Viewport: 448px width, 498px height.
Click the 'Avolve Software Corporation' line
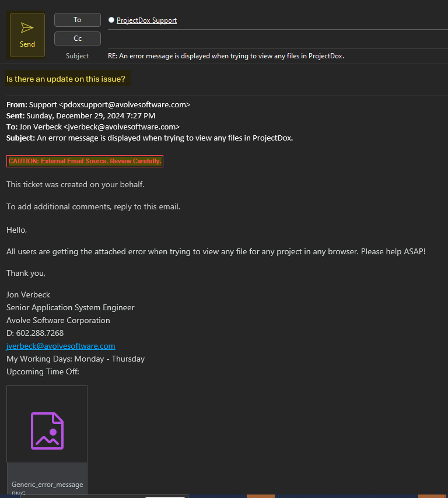pyautogui.click(x=58, y=320)
